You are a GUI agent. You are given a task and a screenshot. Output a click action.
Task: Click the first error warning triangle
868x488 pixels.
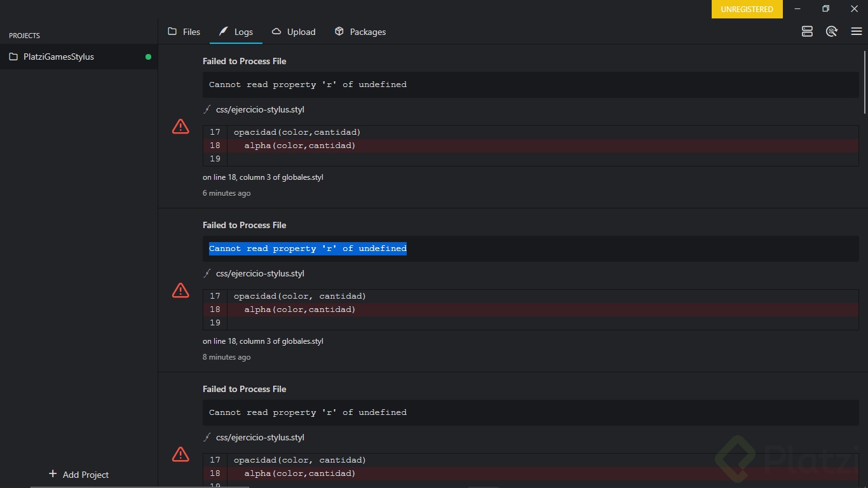tap(180, 127)
